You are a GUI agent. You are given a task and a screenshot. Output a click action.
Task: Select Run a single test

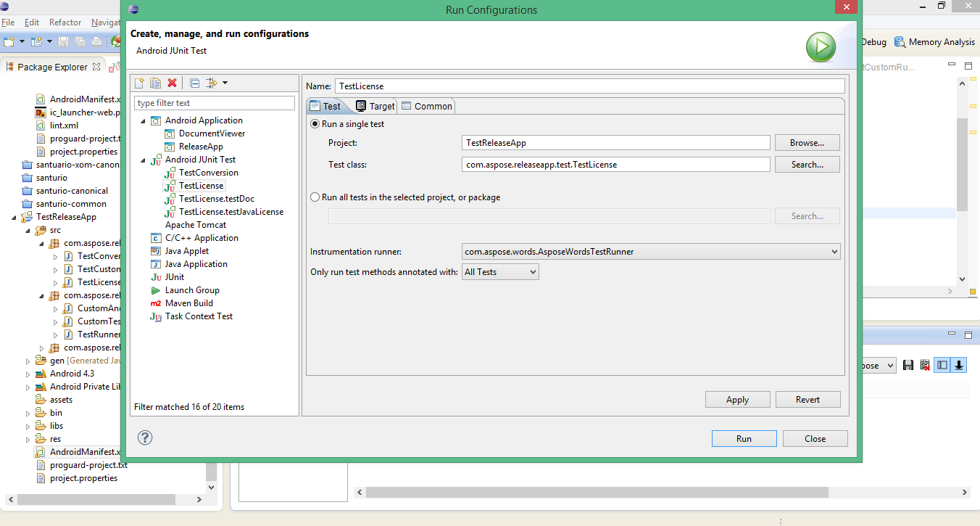(x=315, y=123)
